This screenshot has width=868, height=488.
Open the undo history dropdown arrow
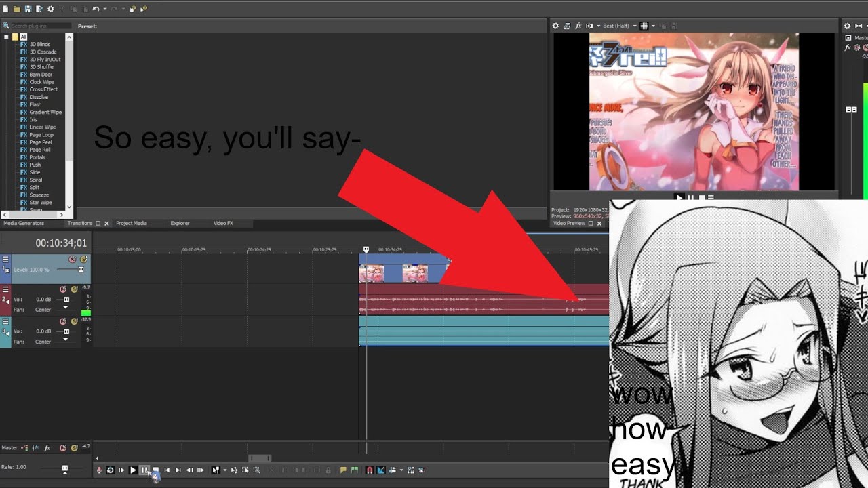[104, 9]
